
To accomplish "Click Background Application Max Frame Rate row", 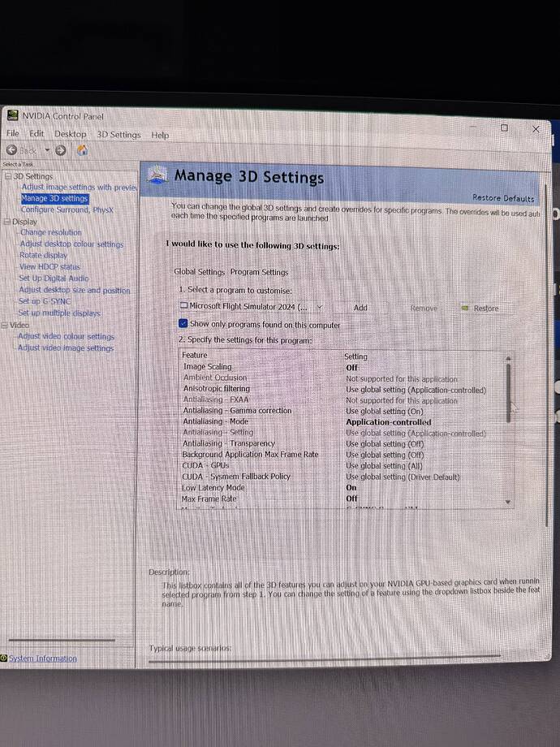I will pos(344,455).
